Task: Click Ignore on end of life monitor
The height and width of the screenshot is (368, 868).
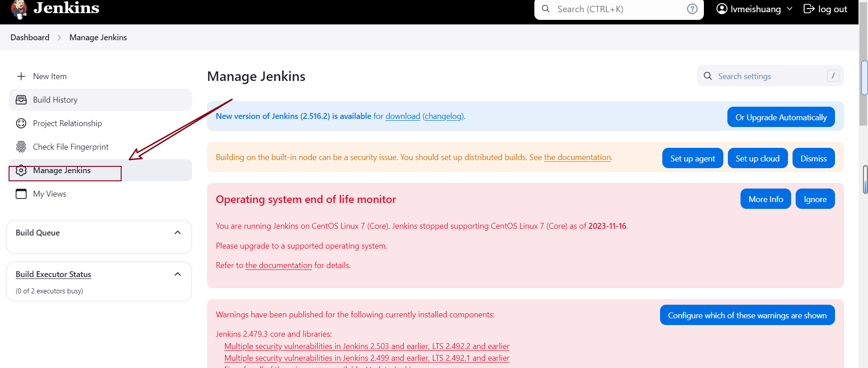Action: point(815,199)
